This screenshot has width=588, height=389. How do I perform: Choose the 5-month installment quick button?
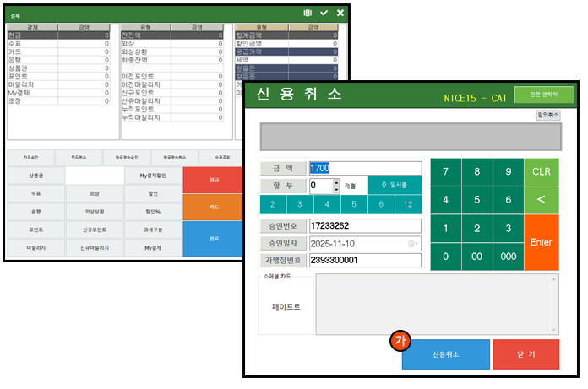[x=354, y=204]
